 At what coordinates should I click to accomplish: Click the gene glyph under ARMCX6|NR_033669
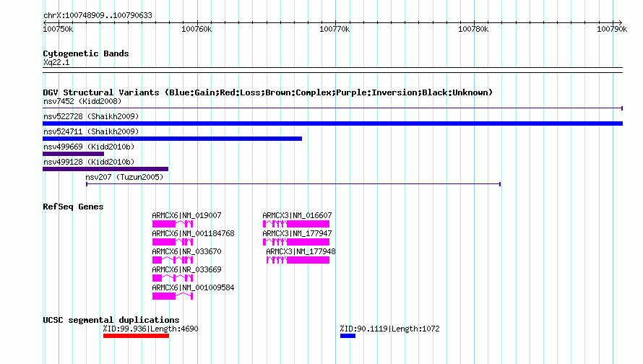click(x=173, y=278)
